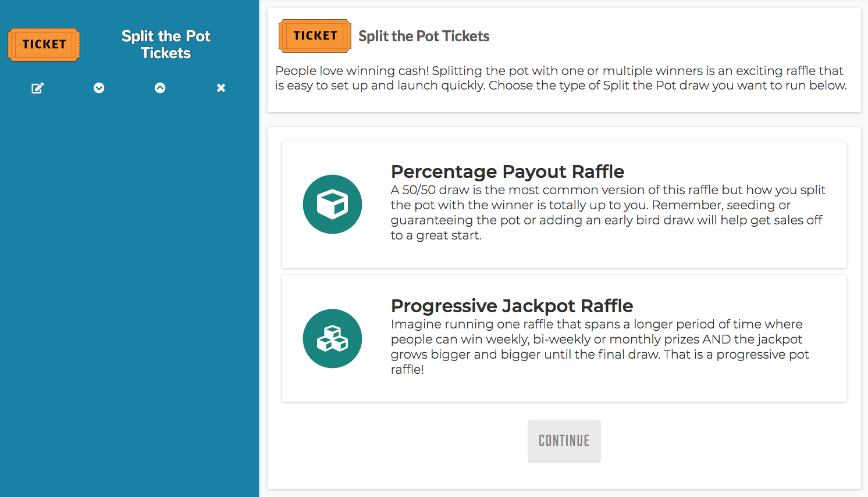Click the TICKET icon beside the main heading

point(315,35)
